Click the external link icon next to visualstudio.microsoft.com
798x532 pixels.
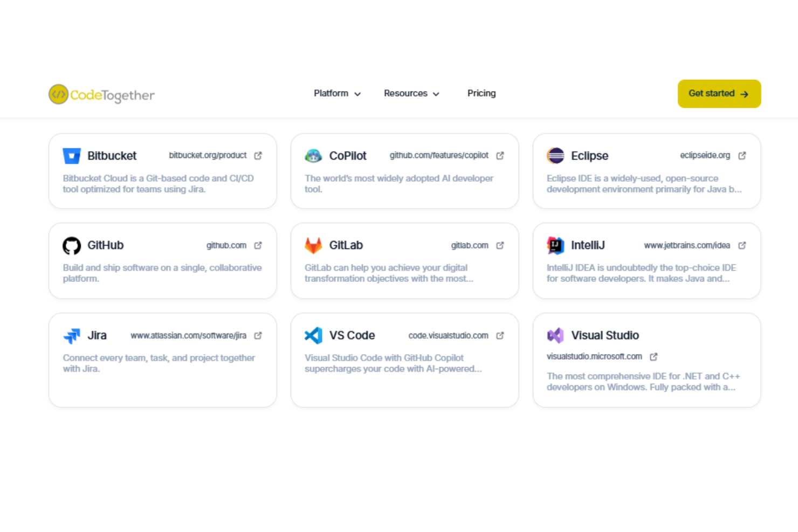coord(654,356)
